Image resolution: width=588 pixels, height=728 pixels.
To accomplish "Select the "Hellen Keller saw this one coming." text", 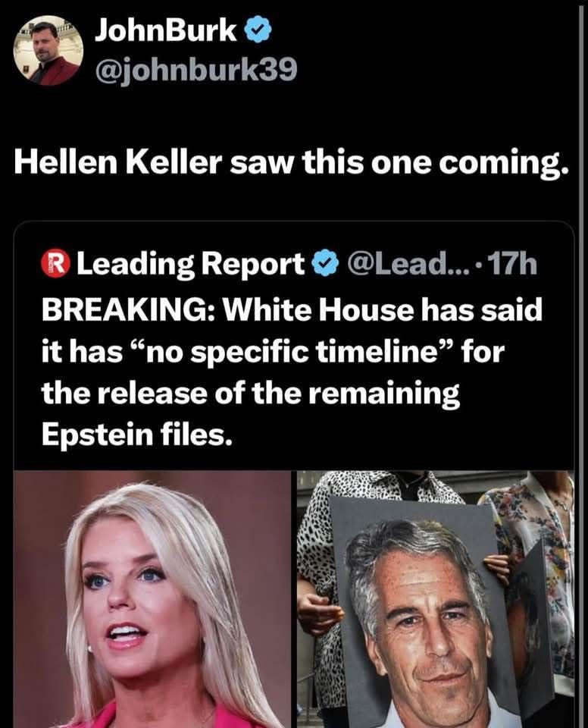I will [292, 164].
